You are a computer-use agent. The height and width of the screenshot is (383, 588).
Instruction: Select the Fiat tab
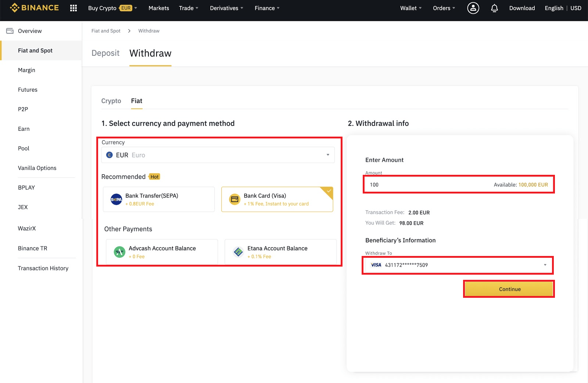(137, 101)
